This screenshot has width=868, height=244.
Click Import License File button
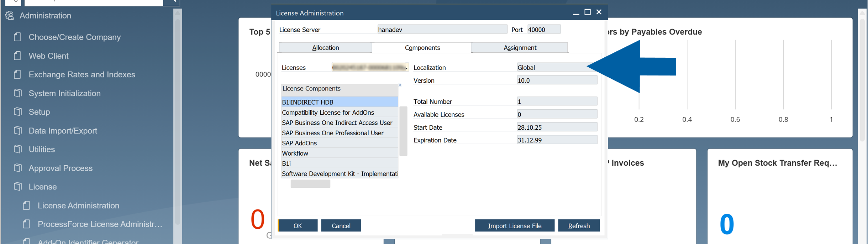pos(515,225)
